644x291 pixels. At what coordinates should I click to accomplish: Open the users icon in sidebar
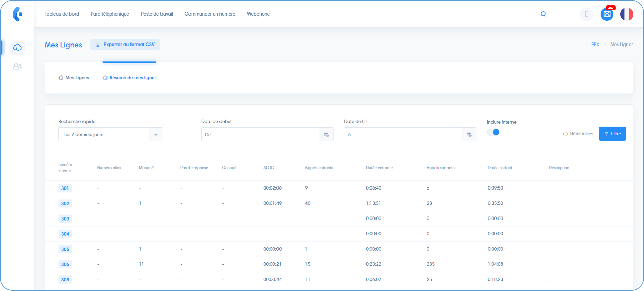click(x=18, y=66)
